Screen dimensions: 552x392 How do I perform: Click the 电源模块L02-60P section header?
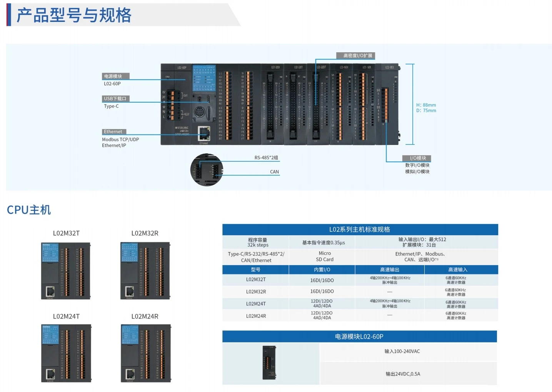pos(360,336)
